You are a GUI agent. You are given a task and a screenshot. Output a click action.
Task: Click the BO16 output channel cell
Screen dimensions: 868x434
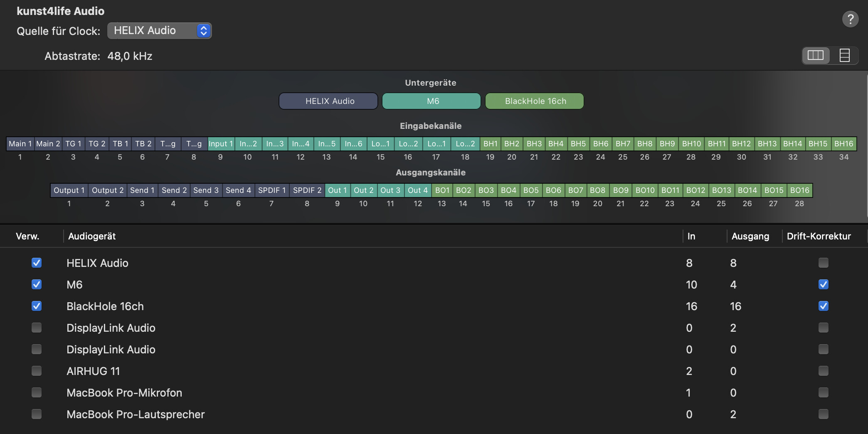(x=799, y=190)
